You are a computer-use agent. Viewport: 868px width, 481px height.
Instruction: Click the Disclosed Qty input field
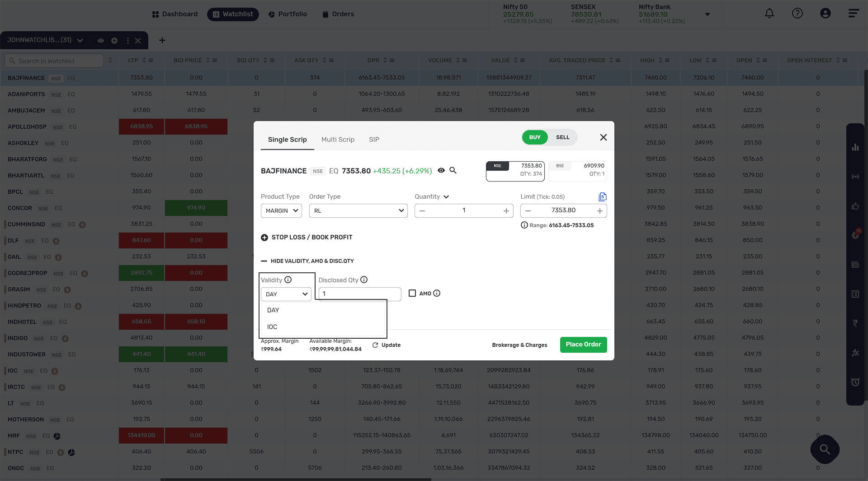point(360,294)
